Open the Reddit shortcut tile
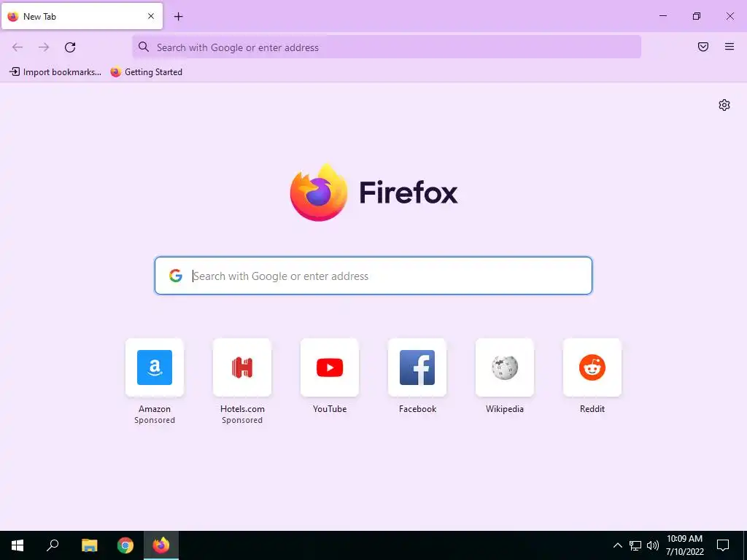Viewport: 747px width, 560px height. coord(592,367)
